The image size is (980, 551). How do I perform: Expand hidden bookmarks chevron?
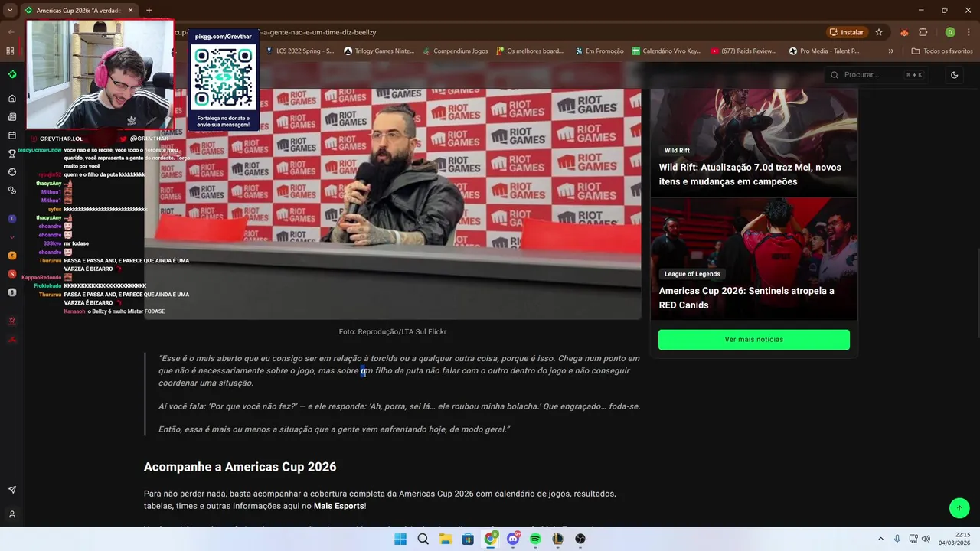890,51
